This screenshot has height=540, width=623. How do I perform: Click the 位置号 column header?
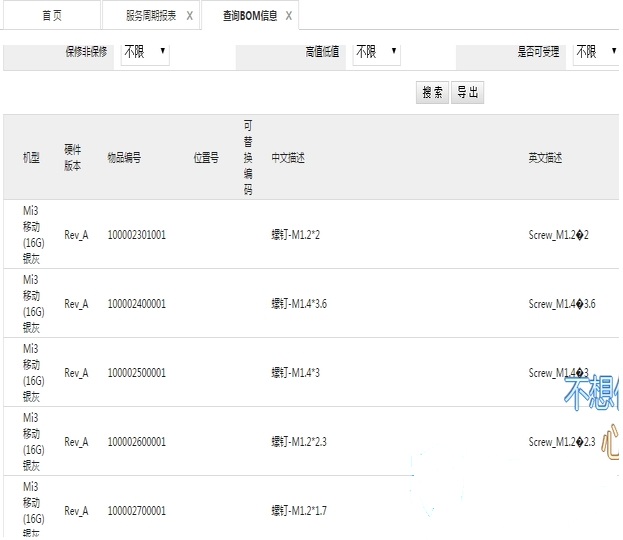click(x=206, y=158)
